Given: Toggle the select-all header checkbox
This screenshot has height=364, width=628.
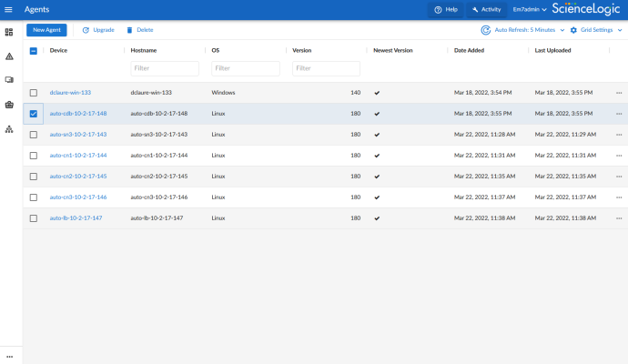Looking at the screenshot, I should pyautogui.click(x=34, y=51).
